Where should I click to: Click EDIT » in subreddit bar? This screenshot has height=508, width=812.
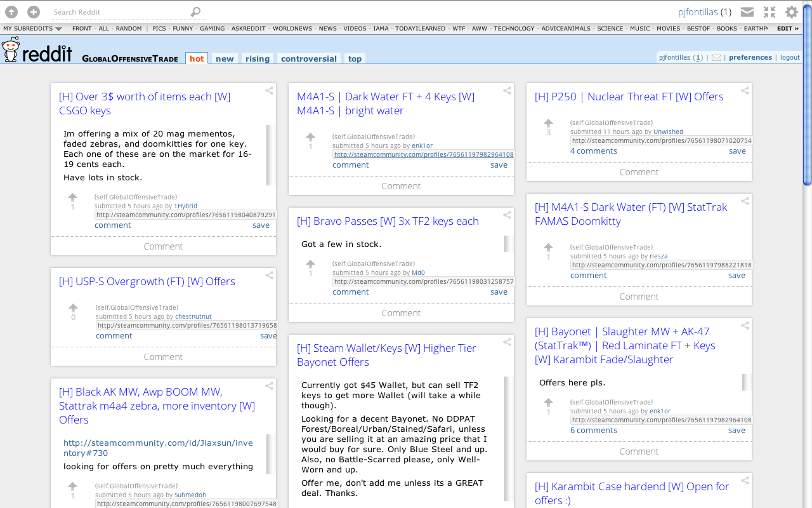click(x=788, y=29)
